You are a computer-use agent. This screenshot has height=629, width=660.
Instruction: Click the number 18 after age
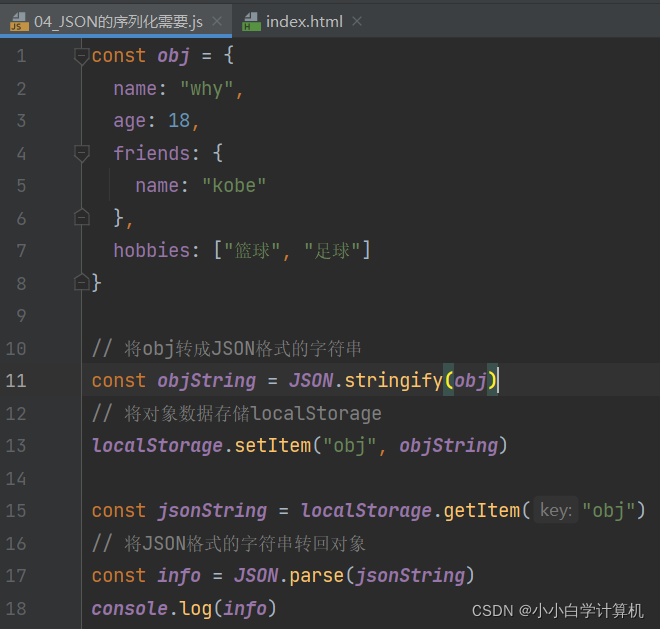(x=179, y=121)
